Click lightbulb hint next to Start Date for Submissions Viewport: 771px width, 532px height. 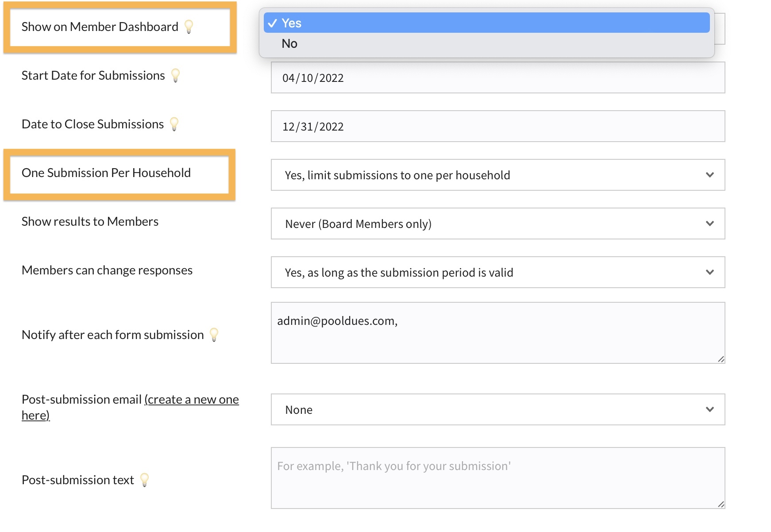tap(176, 76)
